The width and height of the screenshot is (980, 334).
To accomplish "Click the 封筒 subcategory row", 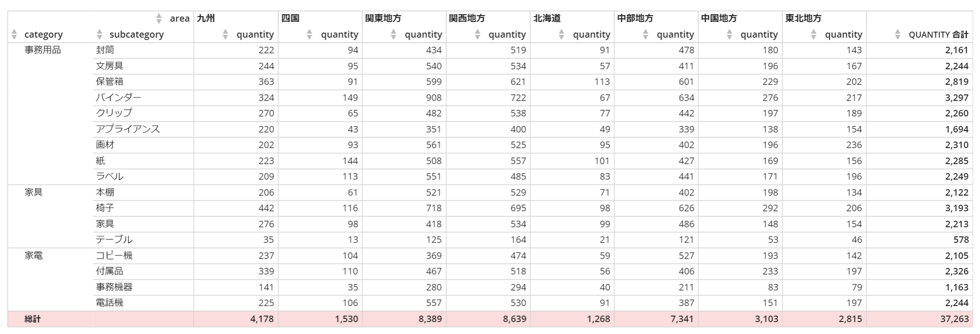I will (105, 50).
